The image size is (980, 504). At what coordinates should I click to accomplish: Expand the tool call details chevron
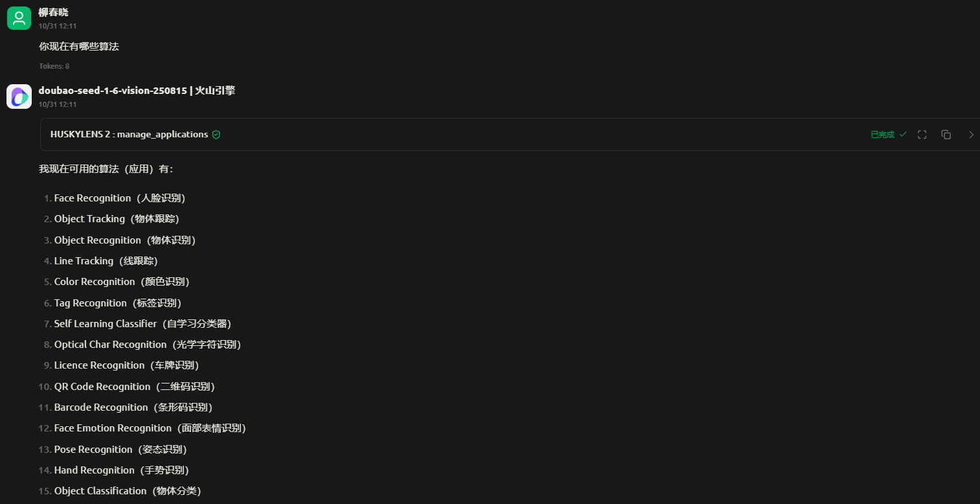[970, 135]
